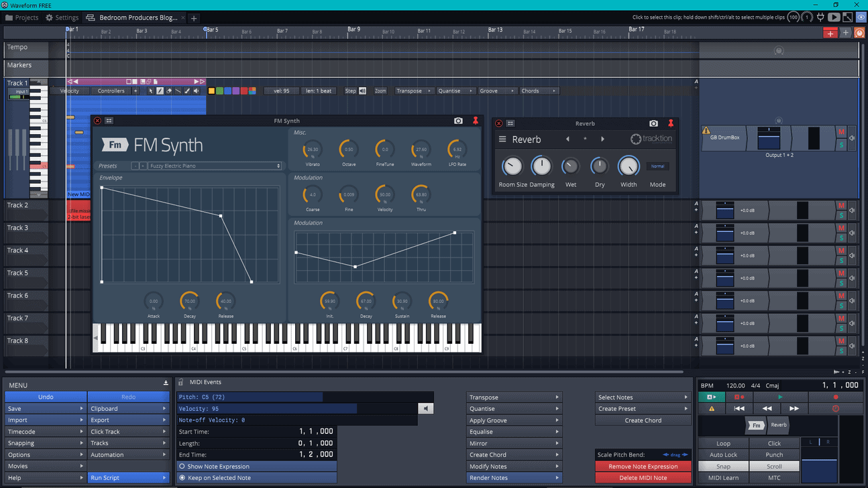The image size is (868, 488).
Task: Click the yellow note color swatch
Action: pos(211,91)
